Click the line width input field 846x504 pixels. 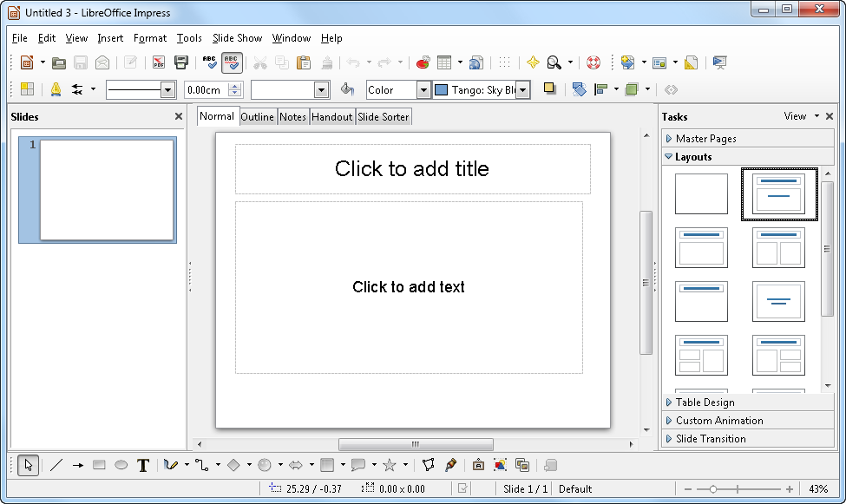click(x=207, y=90)
